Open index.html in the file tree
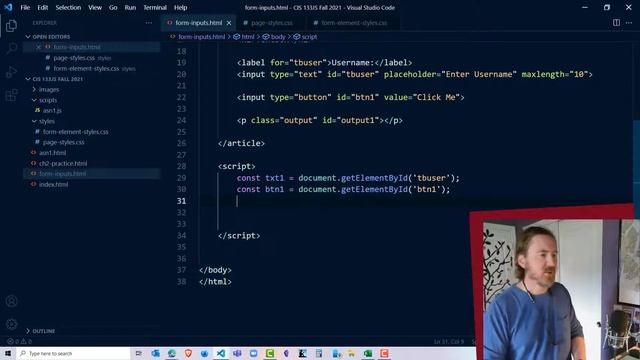This screenshot has width=640, height=360. [x=53, y=184]
